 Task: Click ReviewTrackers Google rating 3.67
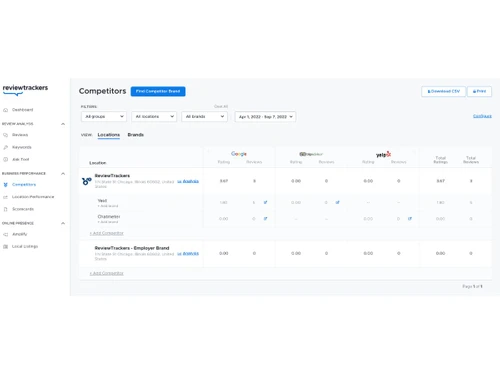(x=224, y=181)
